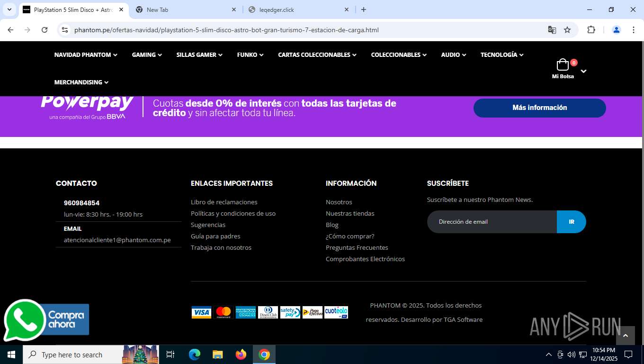Click the volume icon in system tray
Viewport: 644px width, 364px height.
pos(571,355)
